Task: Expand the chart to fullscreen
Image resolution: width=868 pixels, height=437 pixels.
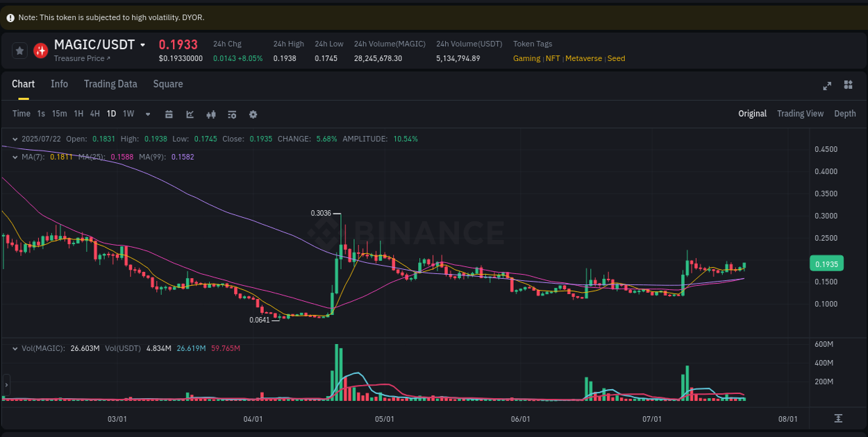Action: point(827,86)
